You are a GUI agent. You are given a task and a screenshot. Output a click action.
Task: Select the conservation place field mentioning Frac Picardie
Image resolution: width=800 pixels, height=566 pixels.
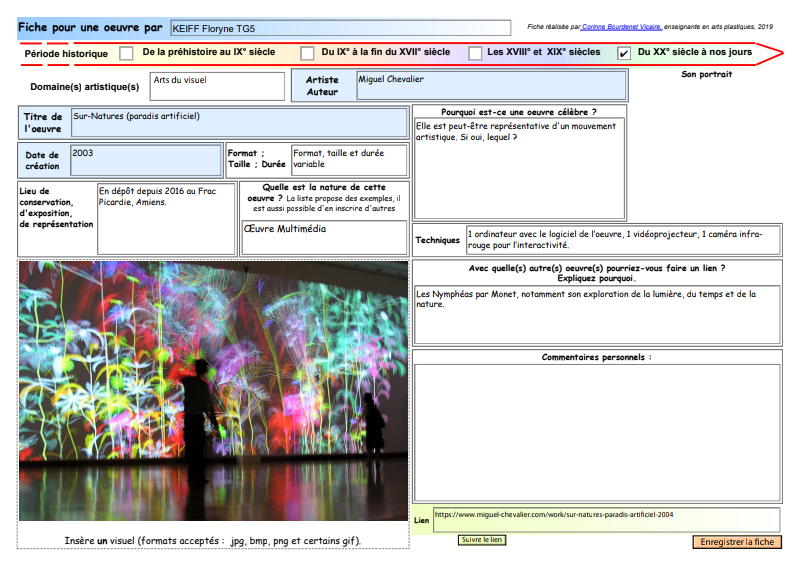coord(166,217)
